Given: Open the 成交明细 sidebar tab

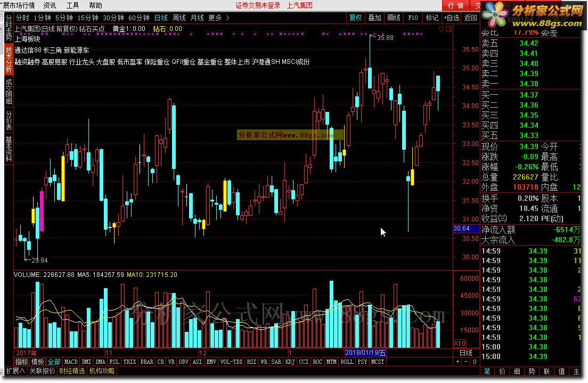Looking at the screenshot, I should (9, 91).
